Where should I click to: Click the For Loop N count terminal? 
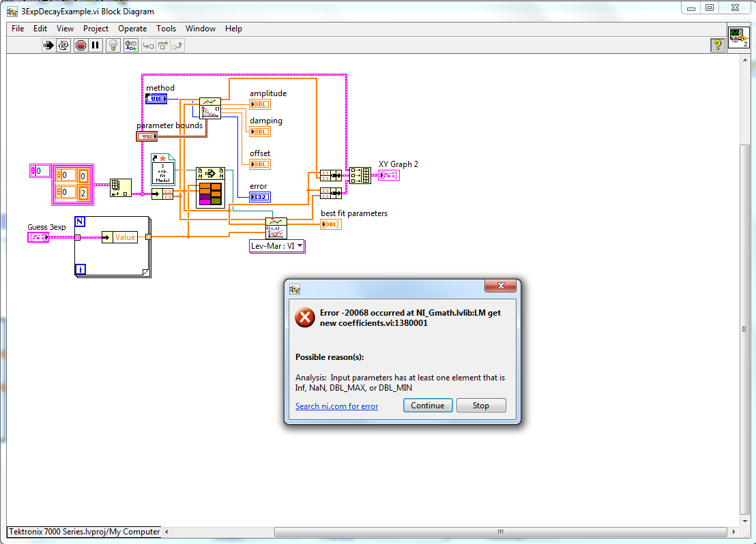click(80, 222)
